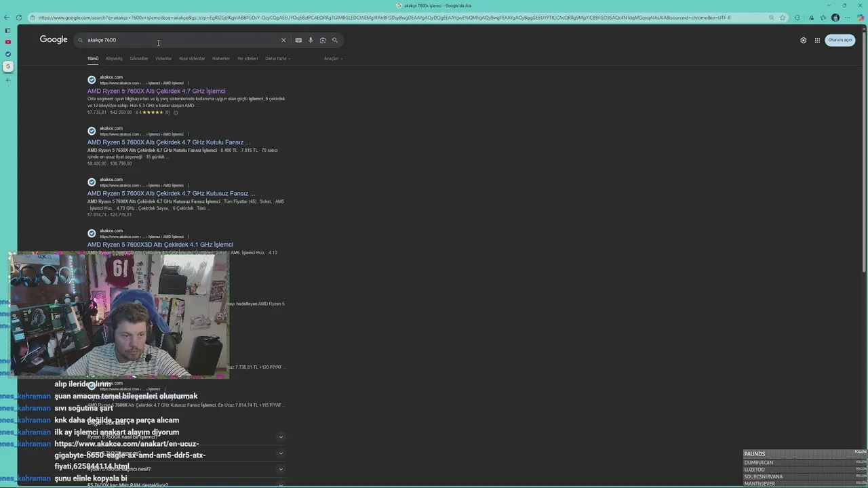Open AMD Ryzen 5 7600X 4.7 GHz İşlemci result

point(156,91)
